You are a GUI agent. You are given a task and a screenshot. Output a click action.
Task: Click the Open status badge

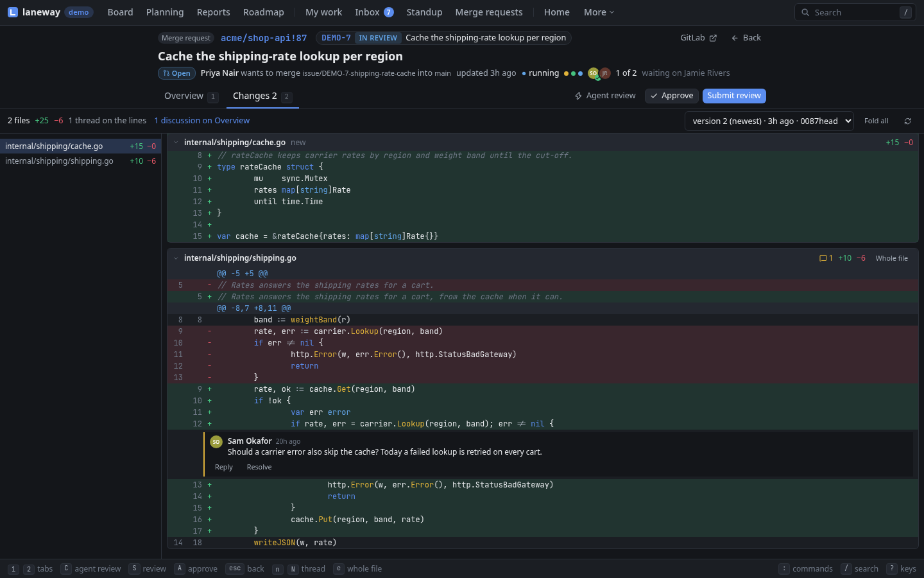pyautogui.click(x=176, y=73)
